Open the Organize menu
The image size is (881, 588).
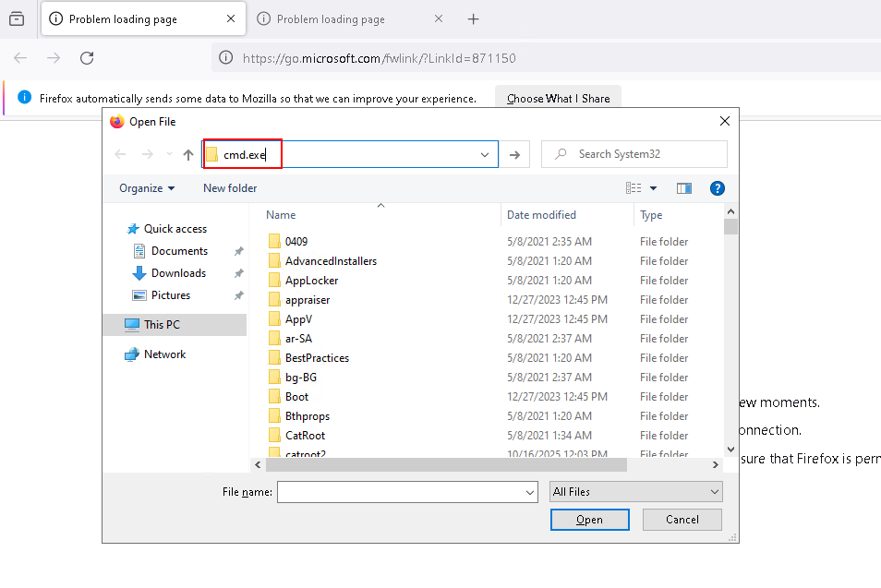[x=147, y=188]
